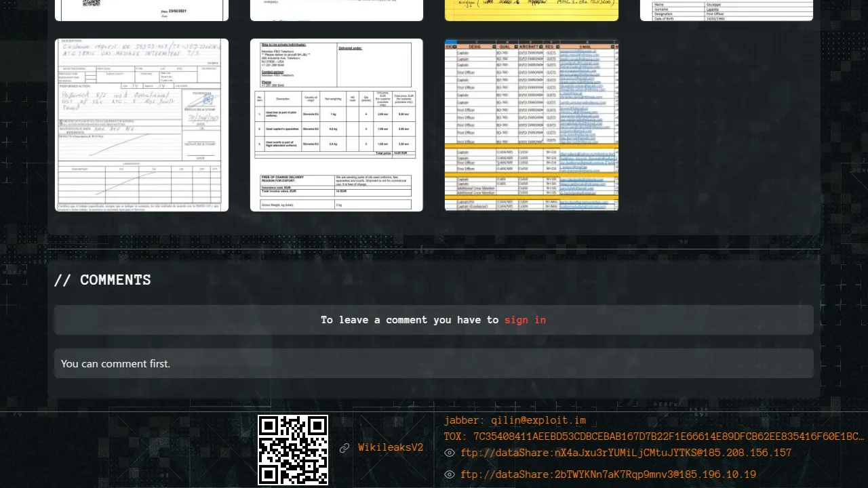Click the red sign in link
The width and height of the screenshot is (868, 488).
click(525, 320)
